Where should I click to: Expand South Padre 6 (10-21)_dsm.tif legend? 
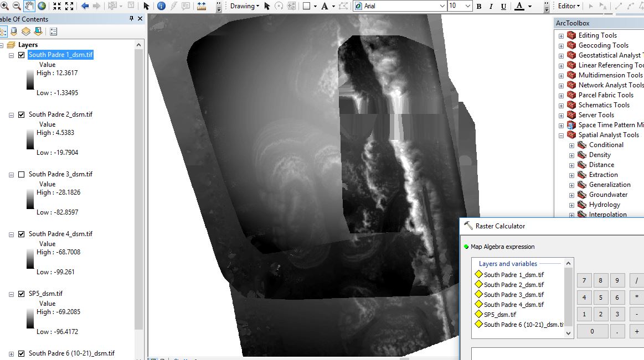[x=12, y=354]
